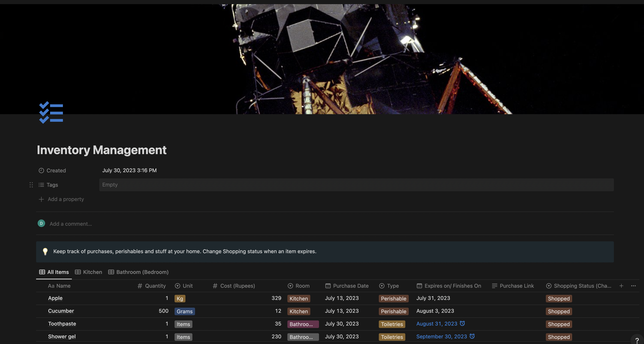Click the Grams tag on Cucumber row
Screen dimensions: 644x344
point(185,311)
